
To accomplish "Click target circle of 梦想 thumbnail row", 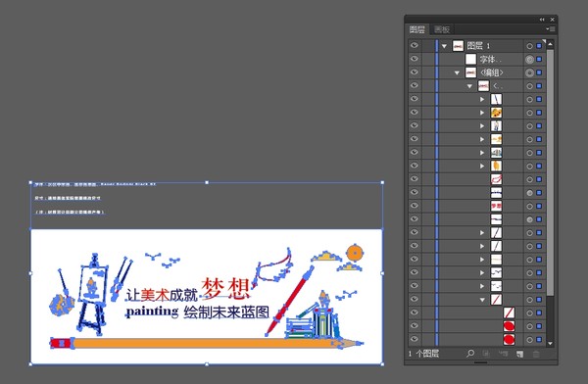I will [529, 207].
